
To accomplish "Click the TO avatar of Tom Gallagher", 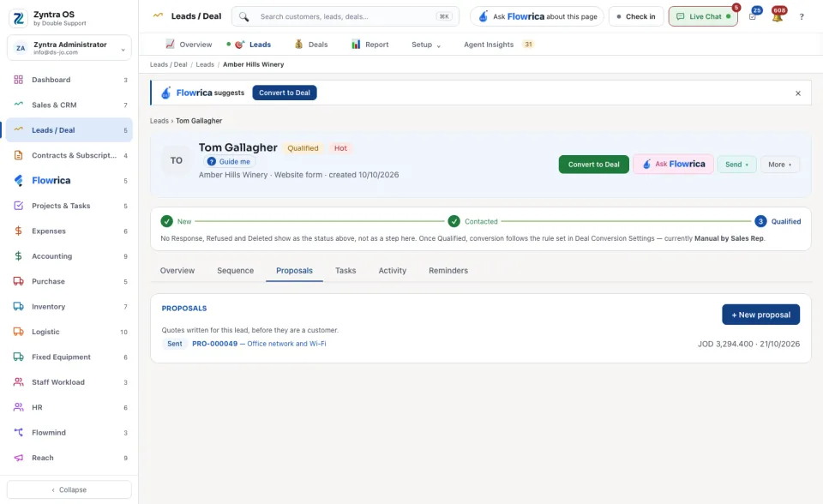I will 177,160.
